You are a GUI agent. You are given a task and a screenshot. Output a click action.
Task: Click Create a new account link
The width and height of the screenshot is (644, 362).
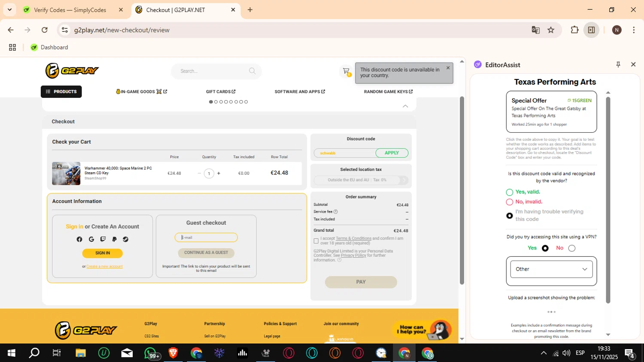[x=104, y=266]
